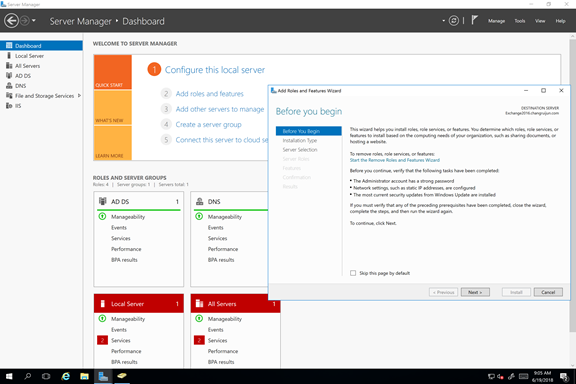The image size is (576, 384).
Task: Open the notifications flag icon
Action: [474, 20]
